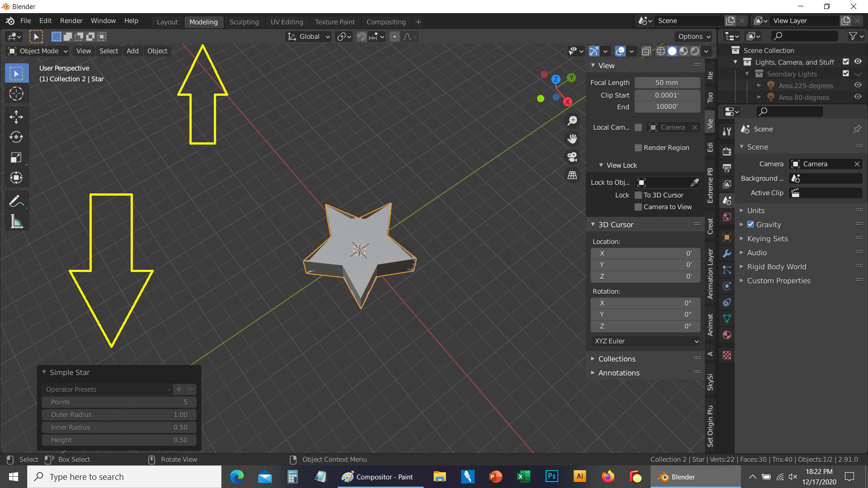Open Modifier properties wrench tab
868x488 pixels.
tap(727, 253)
